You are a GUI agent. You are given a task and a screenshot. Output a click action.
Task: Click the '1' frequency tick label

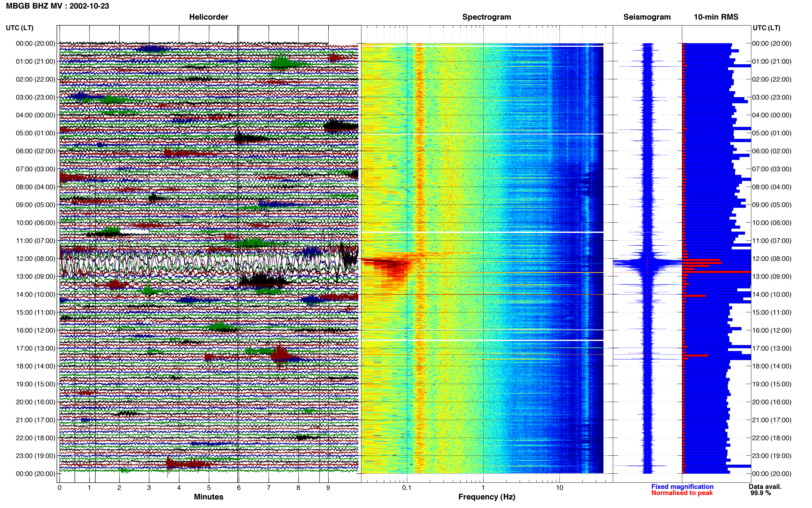point(483,488)
